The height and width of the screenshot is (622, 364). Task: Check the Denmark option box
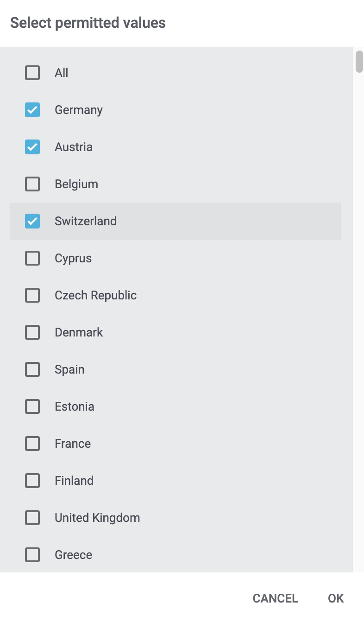(32, 332)
